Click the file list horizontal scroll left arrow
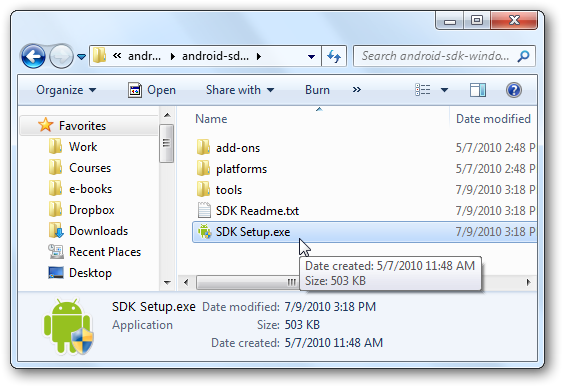Screen dimensions: 563x387 coord(186,283)
